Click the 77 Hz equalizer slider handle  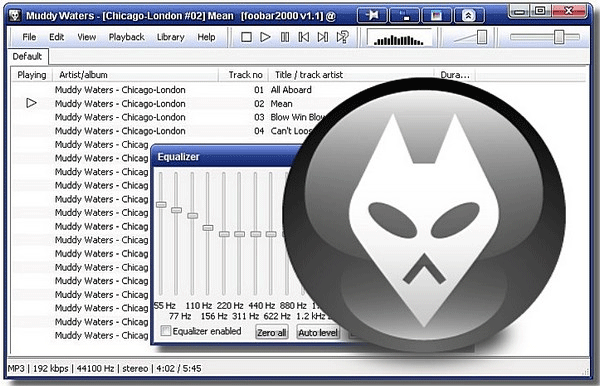coord(176,210)
